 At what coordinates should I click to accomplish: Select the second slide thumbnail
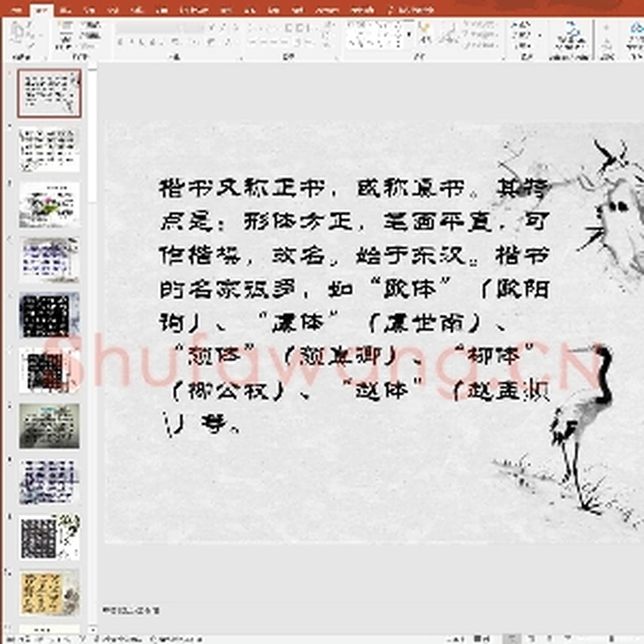(49, 150)
